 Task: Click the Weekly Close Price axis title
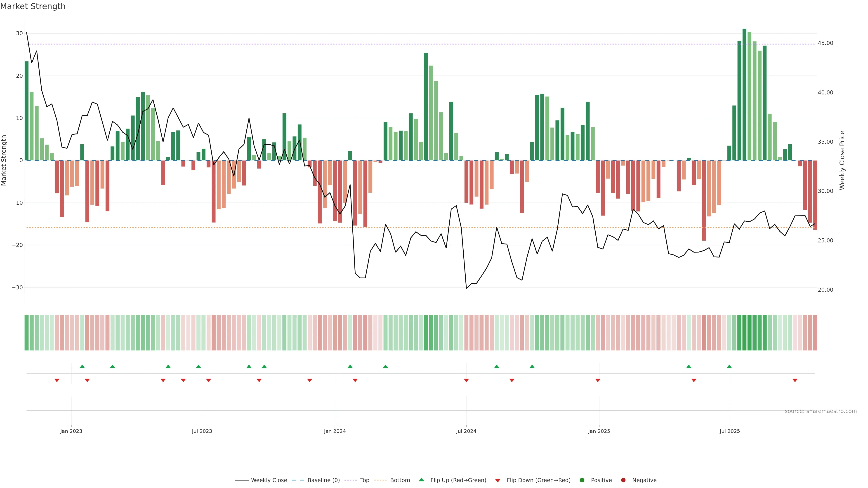[x=842, y=160]
